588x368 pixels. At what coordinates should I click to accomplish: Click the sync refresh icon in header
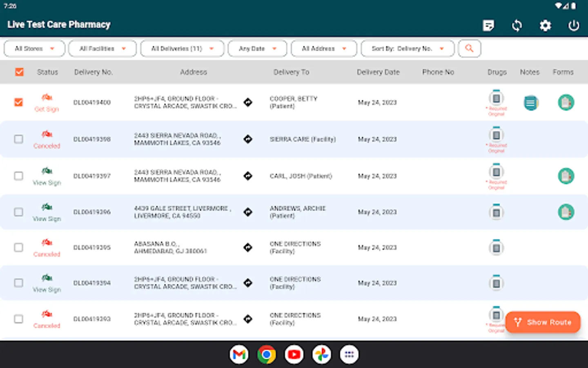click(517, 26)
